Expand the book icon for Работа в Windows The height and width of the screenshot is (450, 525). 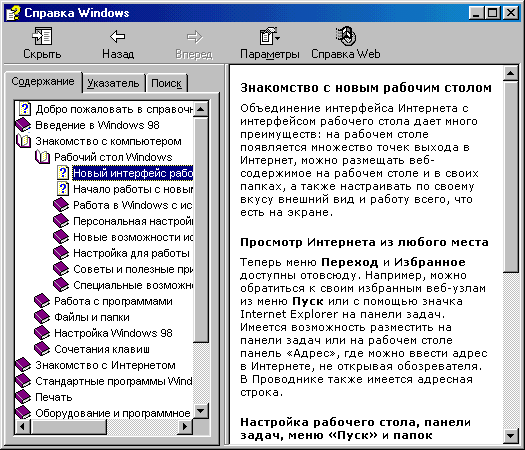coord(61,205)
